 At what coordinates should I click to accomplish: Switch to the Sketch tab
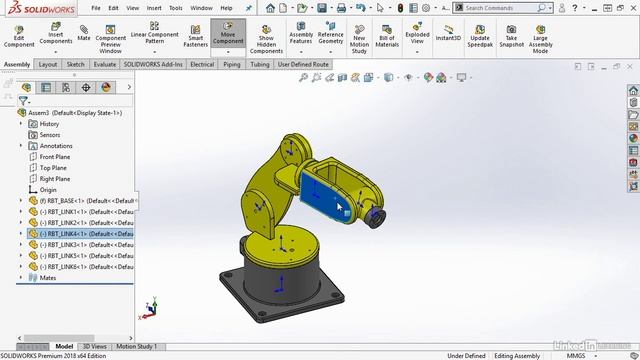pyautogui.click(x=76, y=64)
